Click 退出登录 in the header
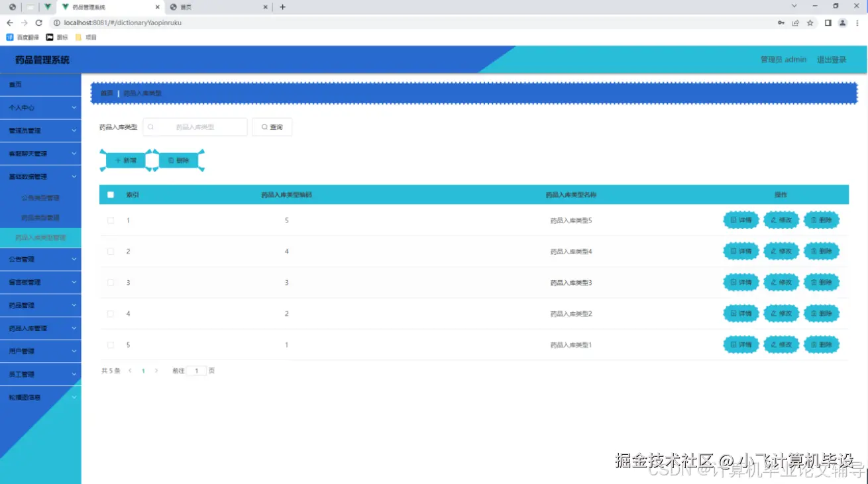 pos(832,60)
